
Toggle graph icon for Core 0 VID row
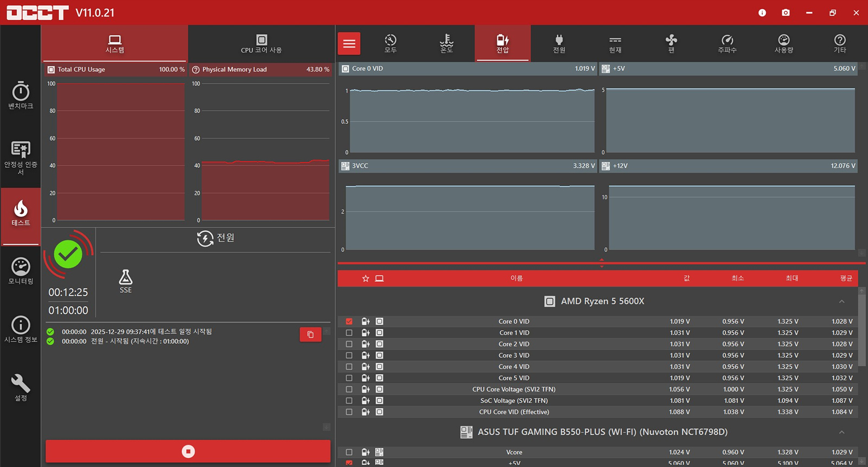pyautogui.click(x=379, y=321)
